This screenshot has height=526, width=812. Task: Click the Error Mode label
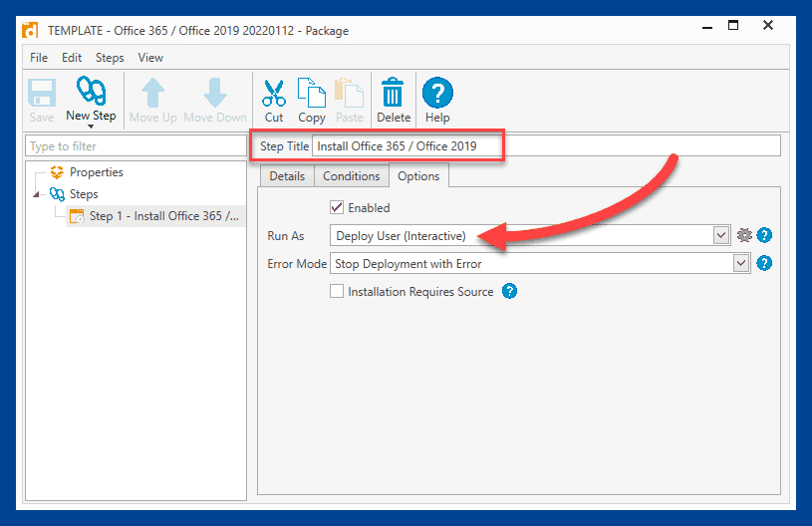297,264
